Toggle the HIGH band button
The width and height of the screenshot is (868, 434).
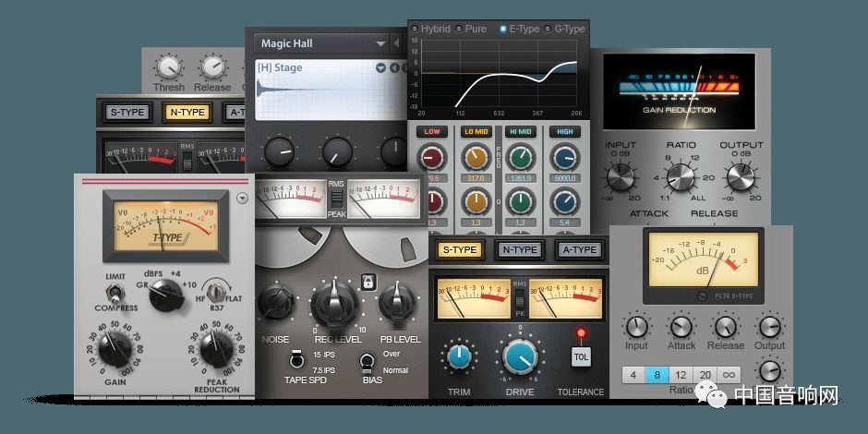pos(564,132)
